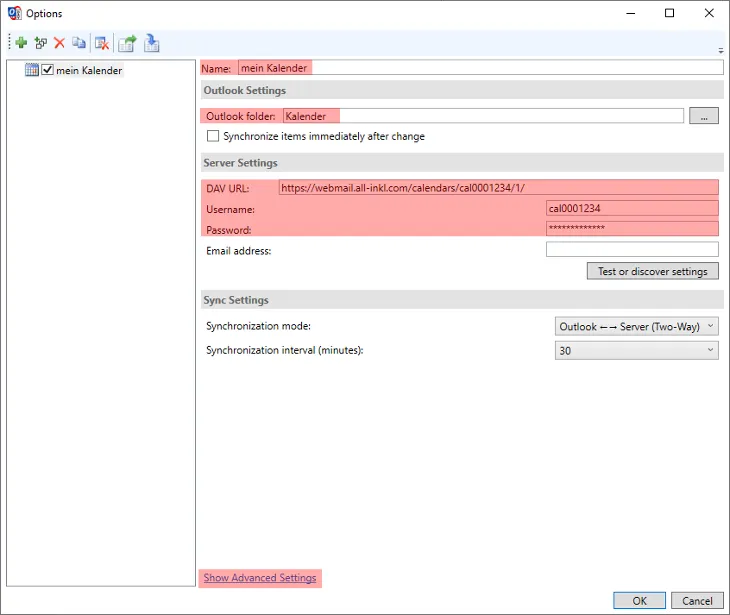Open the import profiles toolbar icon

pyautogui.click(x=151, y=43)
